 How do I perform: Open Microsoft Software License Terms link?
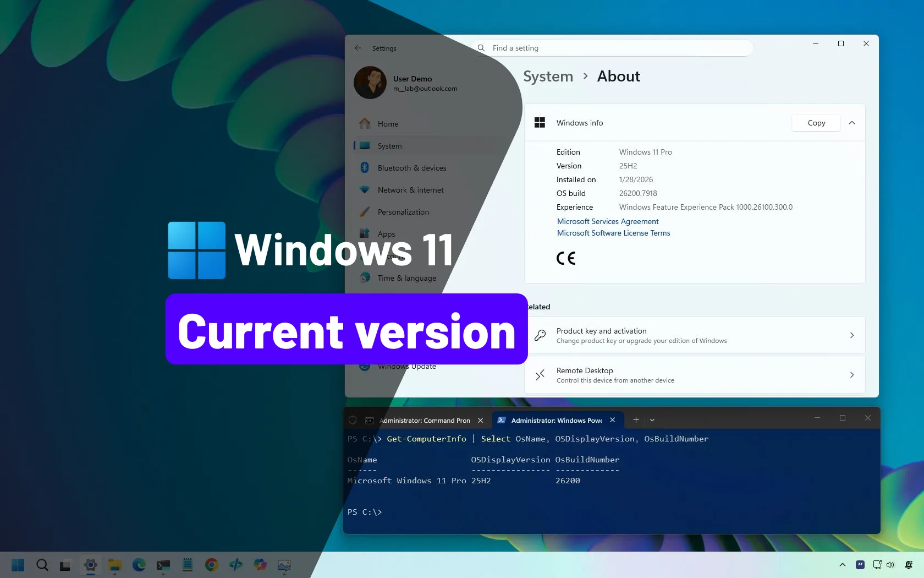coord(613,233)
